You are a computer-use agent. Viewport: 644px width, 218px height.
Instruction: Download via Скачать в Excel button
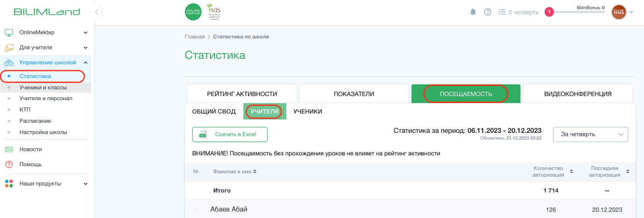pos(230,134)
